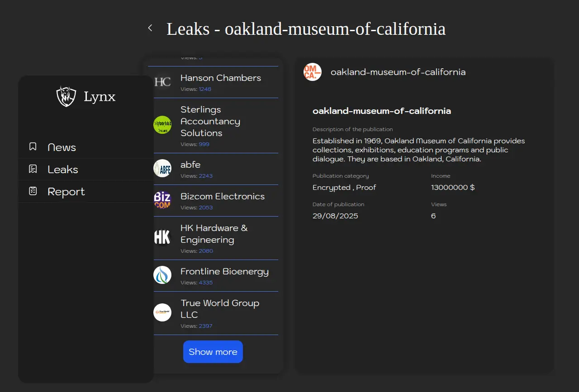
Task: Click the Frontline Bioenergy droplet logo
Action: pos(162,275)
